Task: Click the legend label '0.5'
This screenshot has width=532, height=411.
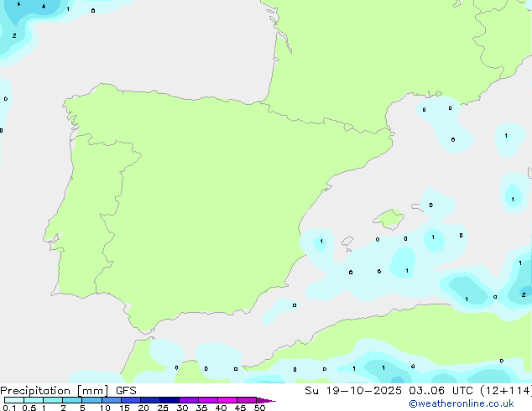Action: (29, 408)
